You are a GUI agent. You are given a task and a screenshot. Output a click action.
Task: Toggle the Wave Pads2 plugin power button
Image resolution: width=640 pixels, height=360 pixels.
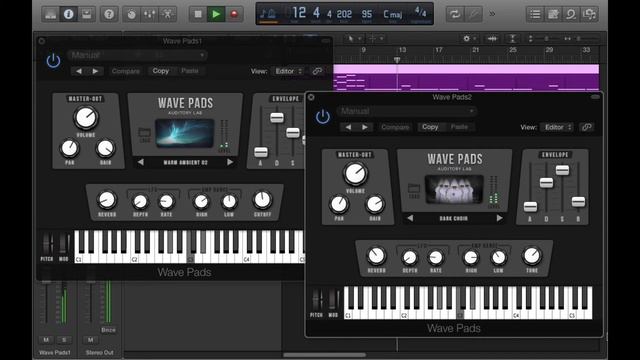pyautogui.click(x=323, y=117)
